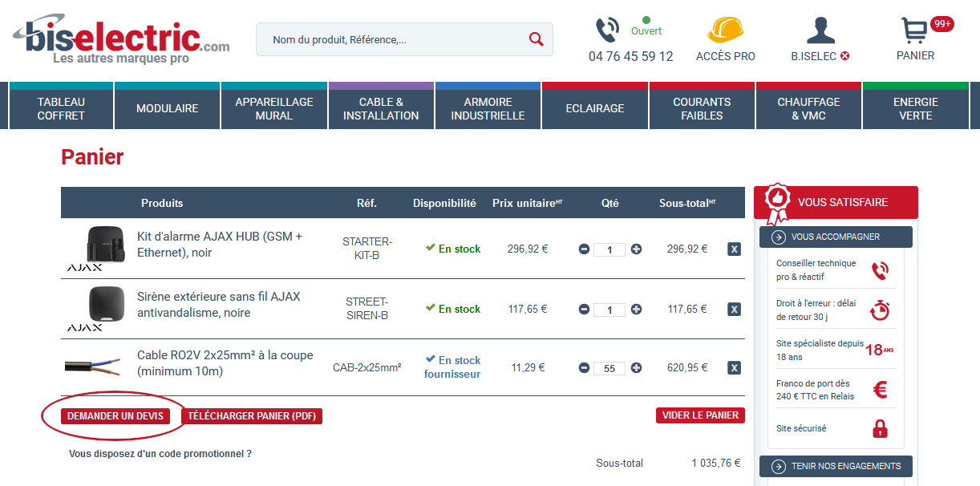This screenshot has height=486, width=980.
Task: Open ACCÈS PRO helmet icon
Action: (x=726, y=30)
